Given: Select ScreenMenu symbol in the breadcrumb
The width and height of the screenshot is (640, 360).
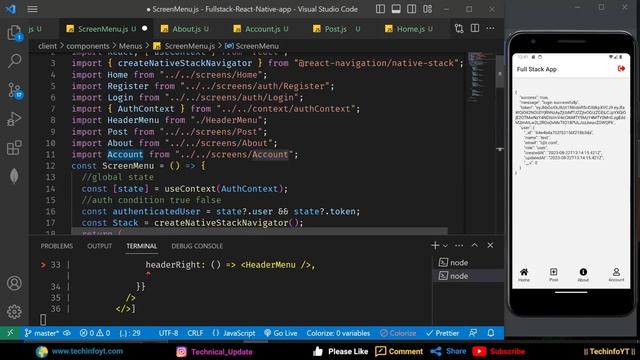Looking at the screenshot, I should [x=252, y=46].
